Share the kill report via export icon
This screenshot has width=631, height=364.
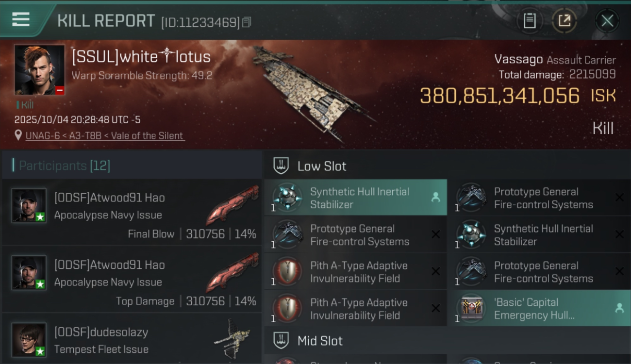[564, 21]
